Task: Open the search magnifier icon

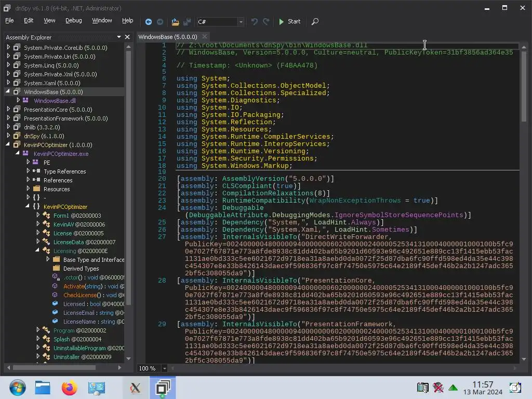Action: point(315,22)
